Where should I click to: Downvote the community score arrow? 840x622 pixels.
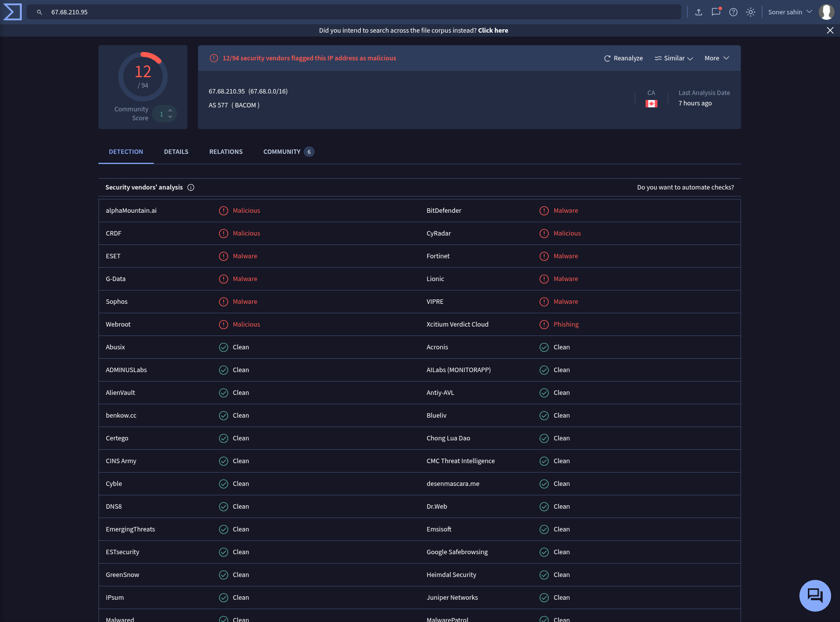pyautogui.click(x=170, y=117)
